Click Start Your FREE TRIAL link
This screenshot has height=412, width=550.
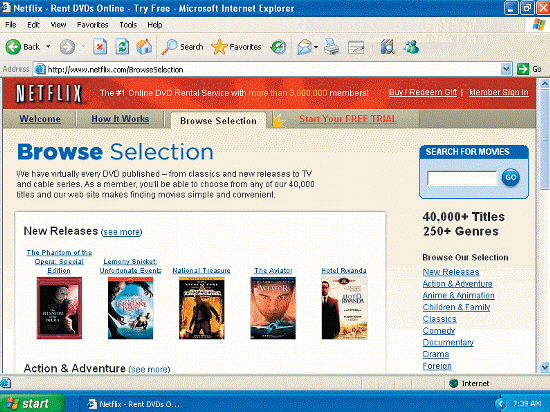pos(348,119)
